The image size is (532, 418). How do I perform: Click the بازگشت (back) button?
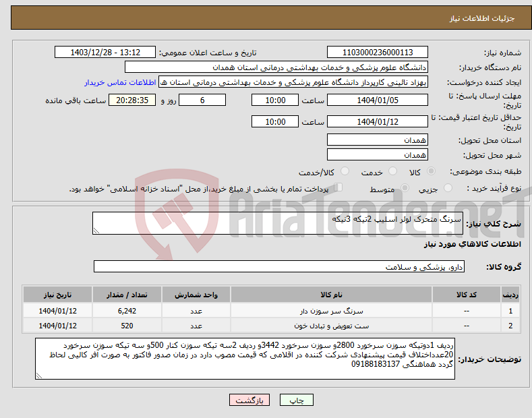[249, 400]
